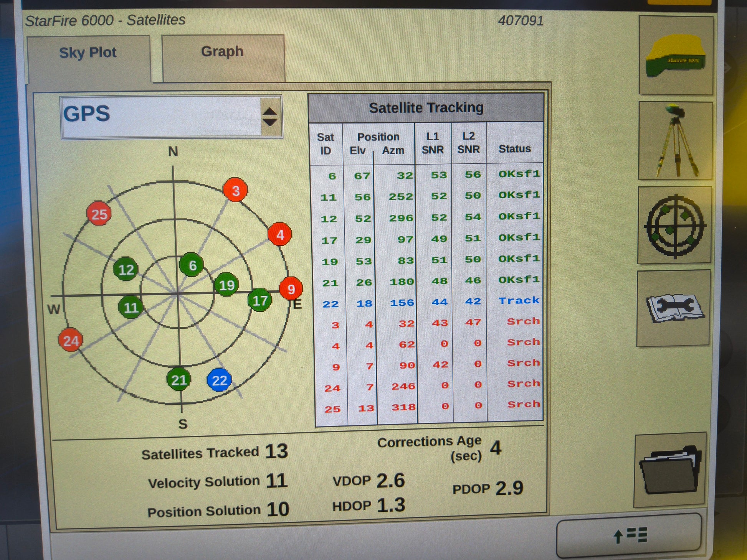747x560 pixels.
Task: Click red satellite 3 marker
Action: click(235, 190)
